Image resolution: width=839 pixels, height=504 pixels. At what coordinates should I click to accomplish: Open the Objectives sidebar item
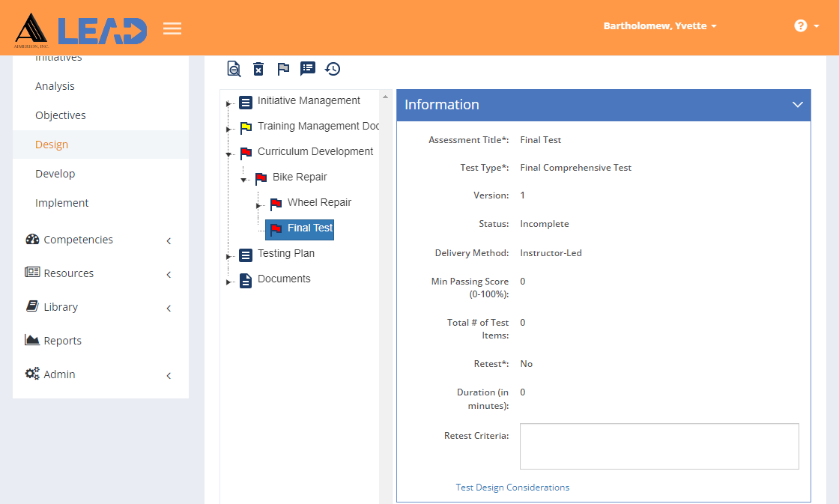tap(61, 115)
